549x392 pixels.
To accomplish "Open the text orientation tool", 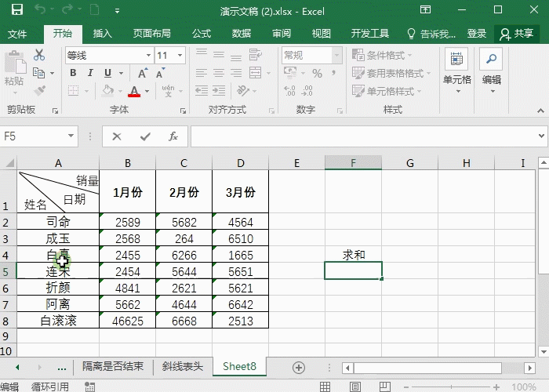I will click(x=243, y=91).
